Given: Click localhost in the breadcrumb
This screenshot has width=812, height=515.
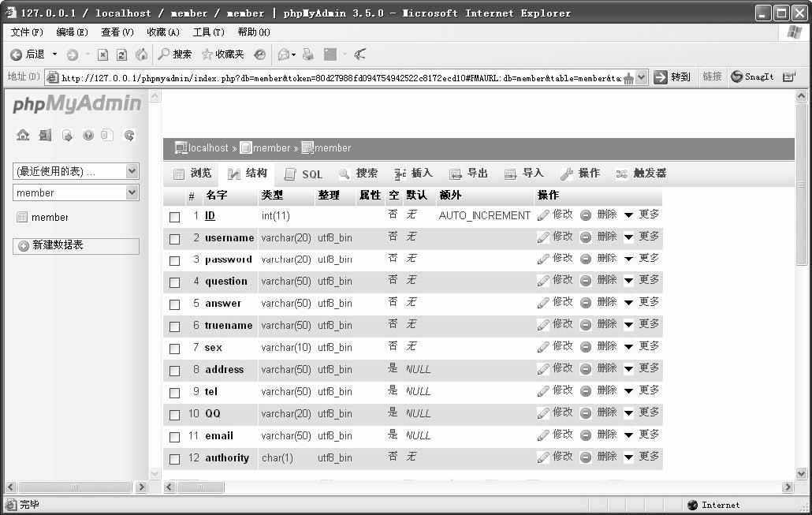Looking at the screenshot, I should click(x=207, y=148).
